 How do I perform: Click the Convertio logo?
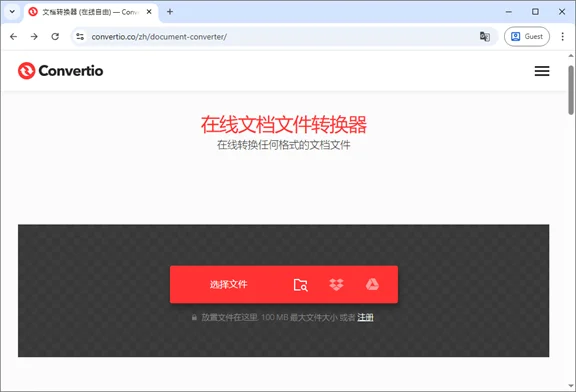[x=61, y=71]
